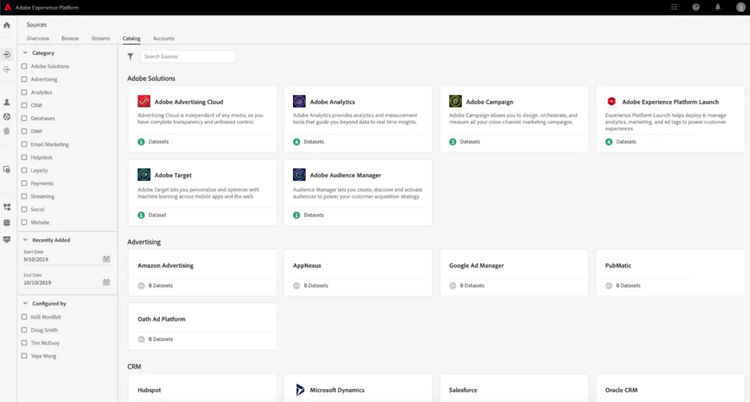Open the Amazon Advertising source card
Viewport: 750px width, 402px height.
point(202,273)
